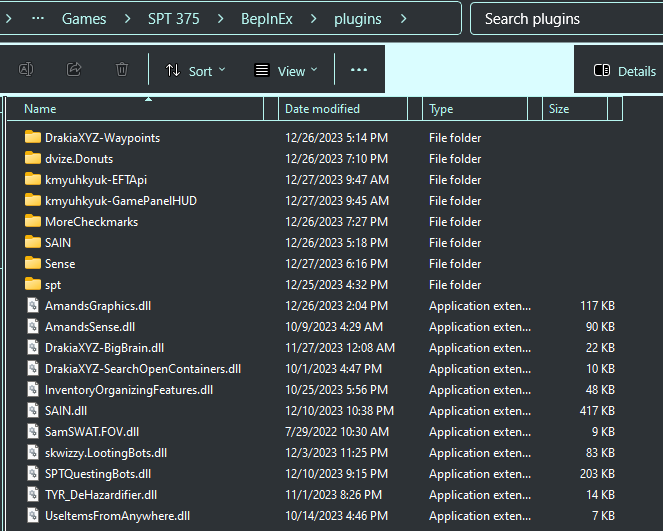Expand chevron after SPT 375 breadcrumb
This screenshot has height=531, width=663.
[220, 19]
